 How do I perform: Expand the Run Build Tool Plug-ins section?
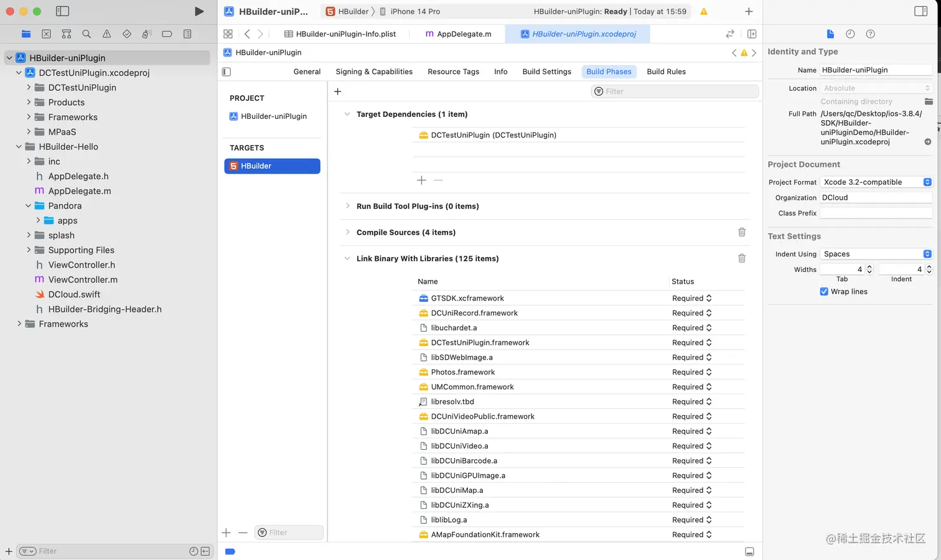click(x=347, y=206)
